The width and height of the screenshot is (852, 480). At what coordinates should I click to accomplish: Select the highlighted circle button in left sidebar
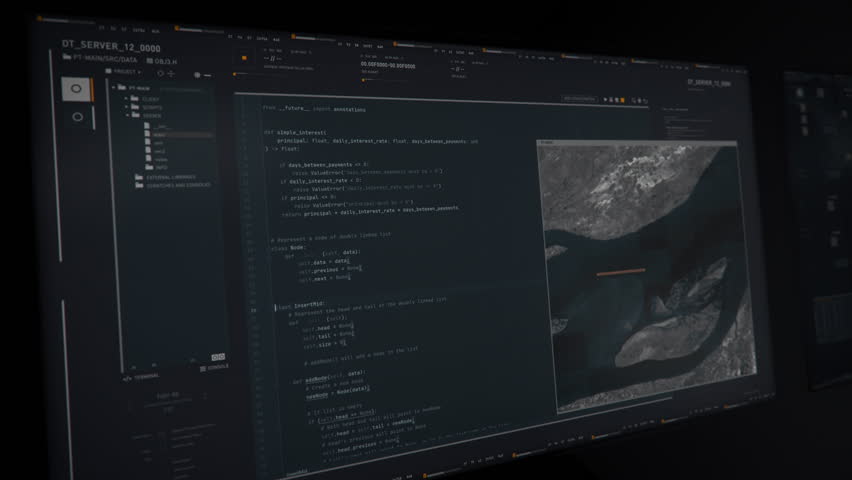76,89
